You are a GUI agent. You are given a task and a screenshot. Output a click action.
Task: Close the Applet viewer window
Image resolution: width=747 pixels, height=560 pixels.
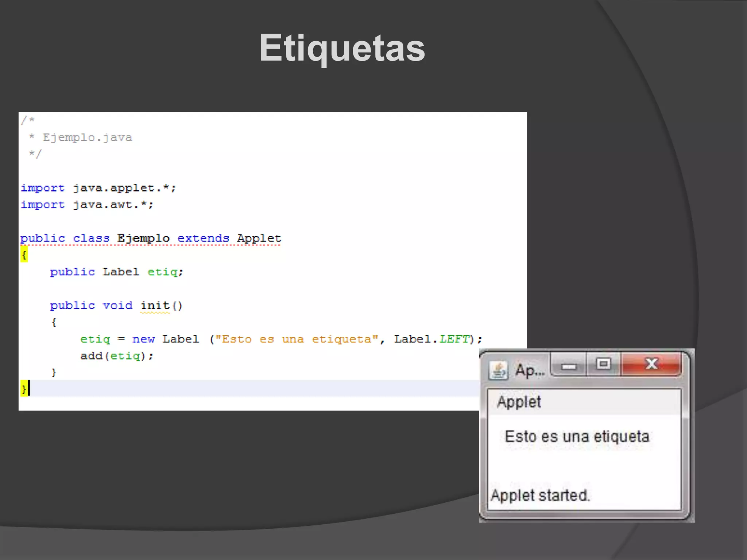pos(651,364)
